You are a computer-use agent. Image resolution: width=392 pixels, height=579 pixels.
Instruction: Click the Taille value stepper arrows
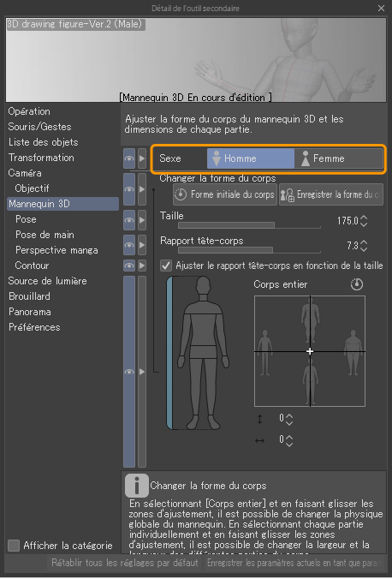pyautogui.click(x=364, y=221)
